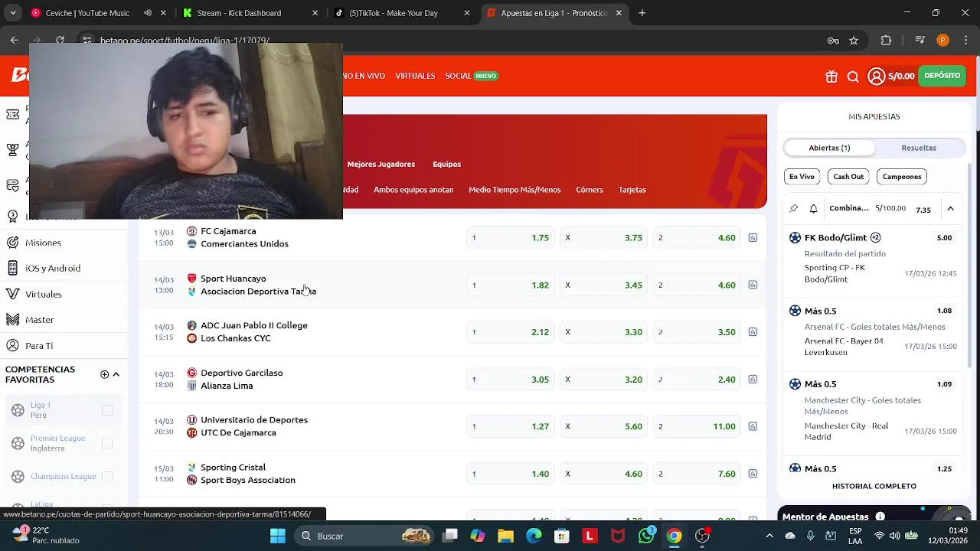Check the Premier League Inglaterra checkbox

coord(107,443)
